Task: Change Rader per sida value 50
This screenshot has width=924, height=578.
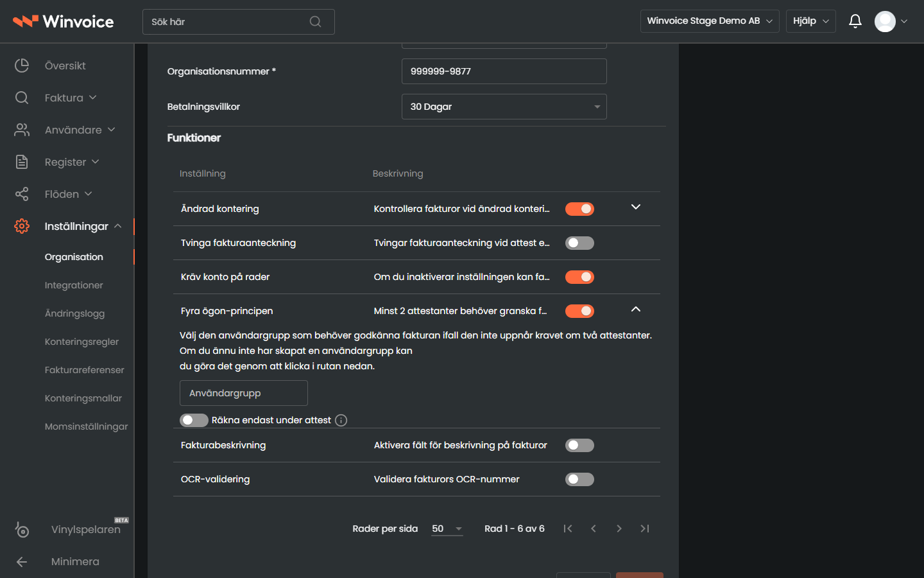Action: pyautogui.click(x=447, y=529)
